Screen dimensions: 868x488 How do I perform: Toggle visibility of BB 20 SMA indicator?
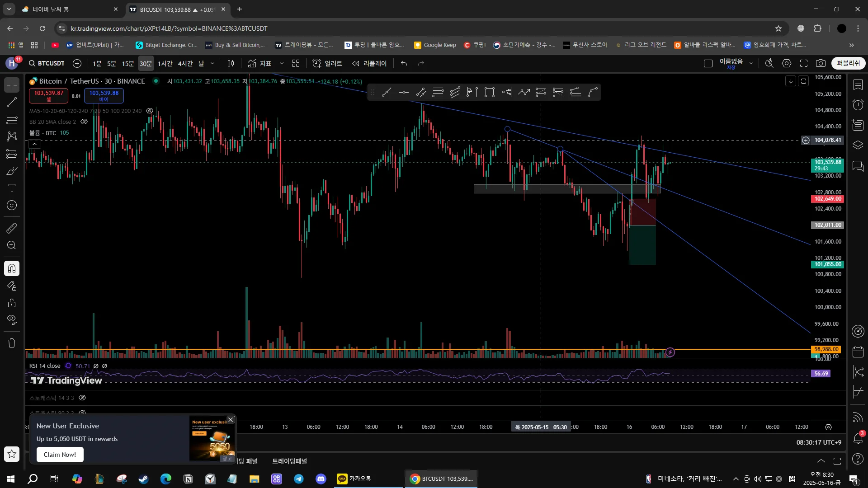[x=84, y=122]
